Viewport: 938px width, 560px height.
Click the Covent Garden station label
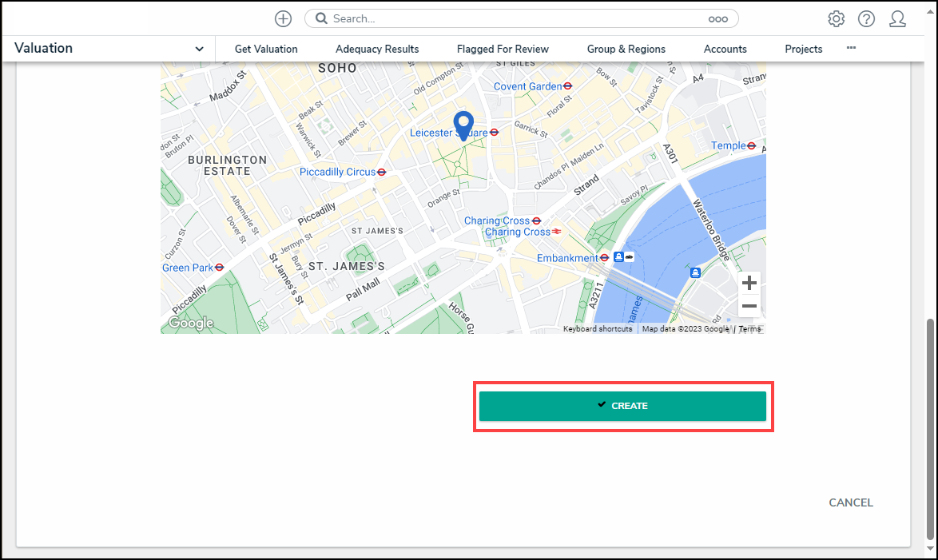pos(527,86)
